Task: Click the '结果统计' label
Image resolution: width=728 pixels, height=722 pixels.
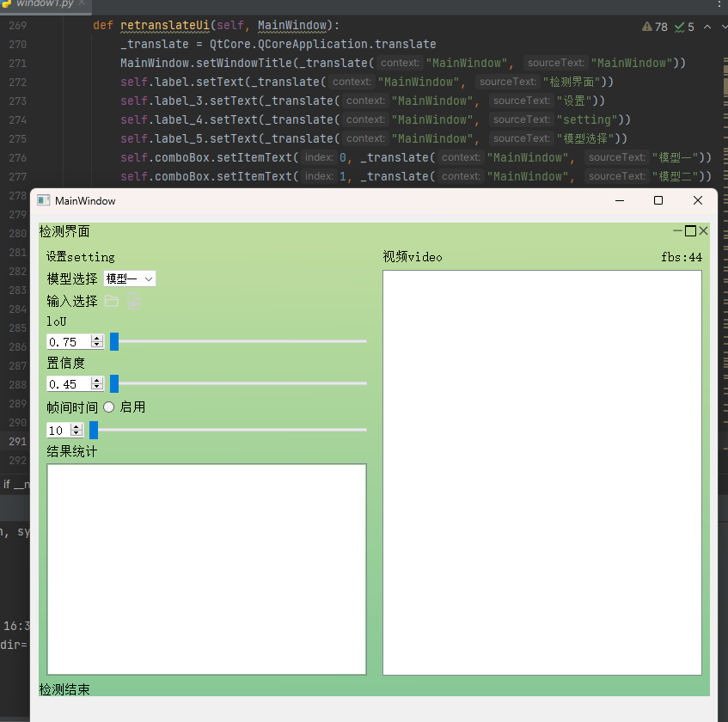Action: click(72, 451)
